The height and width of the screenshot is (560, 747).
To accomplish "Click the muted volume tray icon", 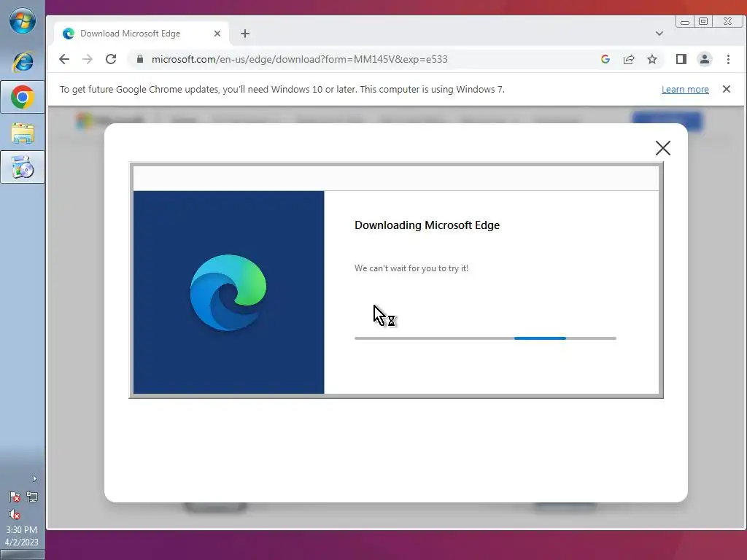I will pyautogui.click(x=15, y=515).
